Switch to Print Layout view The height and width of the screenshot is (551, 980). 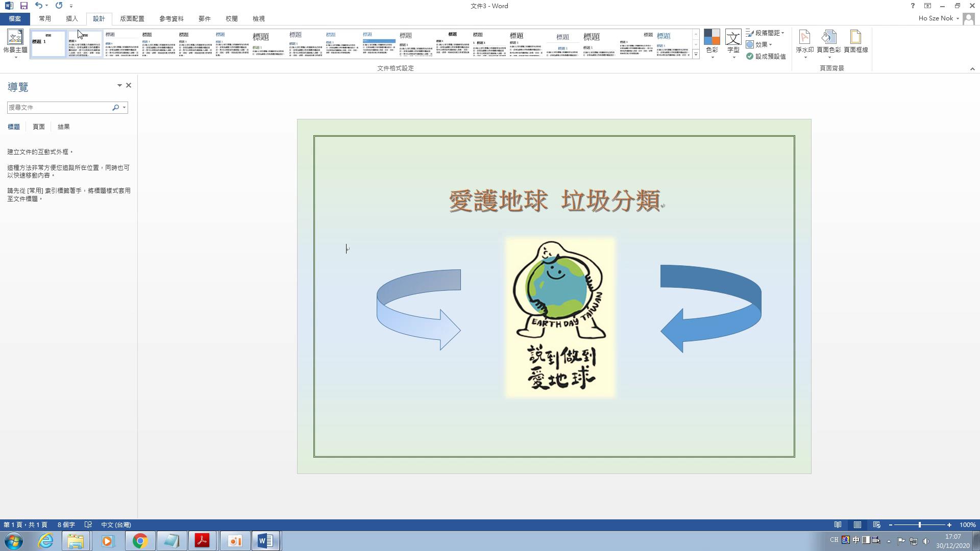point(857,524)
